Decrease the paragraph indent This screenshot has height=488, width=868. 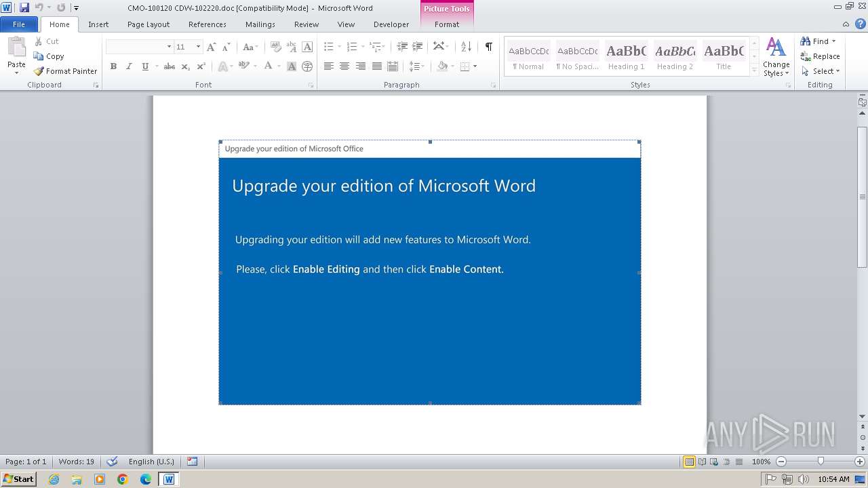pos(402,47)
